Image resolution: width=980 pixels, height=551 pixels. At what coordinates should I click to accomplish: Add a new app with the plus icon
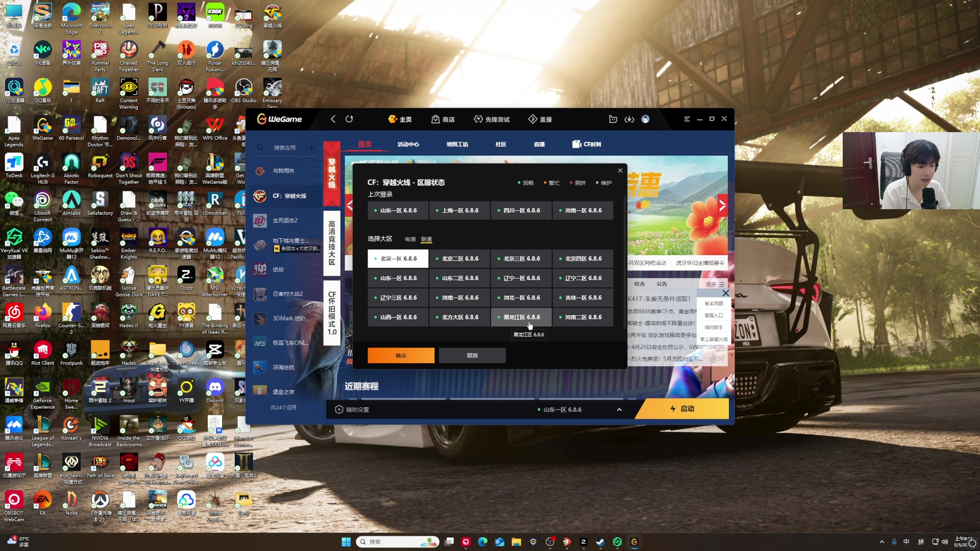(312, 147)
